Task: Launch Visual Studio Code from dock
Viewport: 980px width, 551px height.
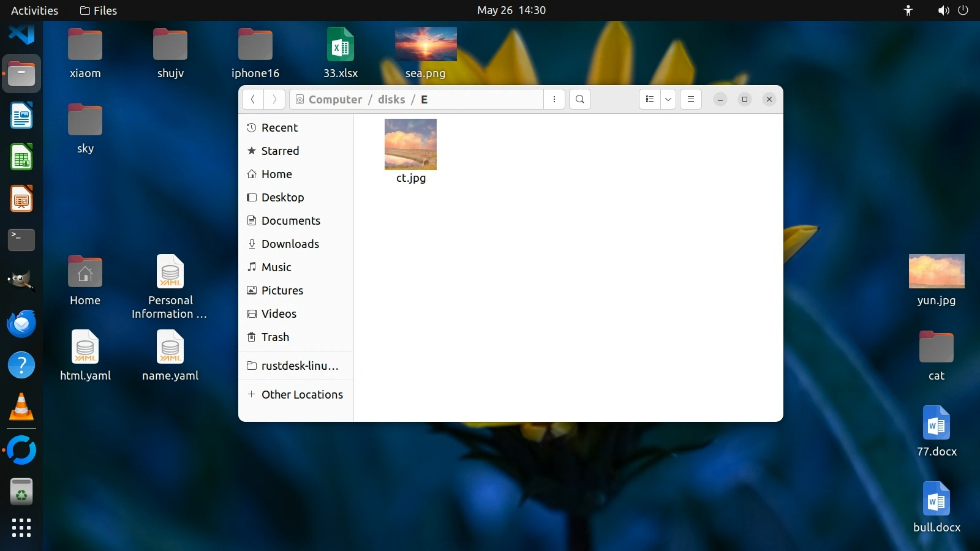Action: pos(21,32)
